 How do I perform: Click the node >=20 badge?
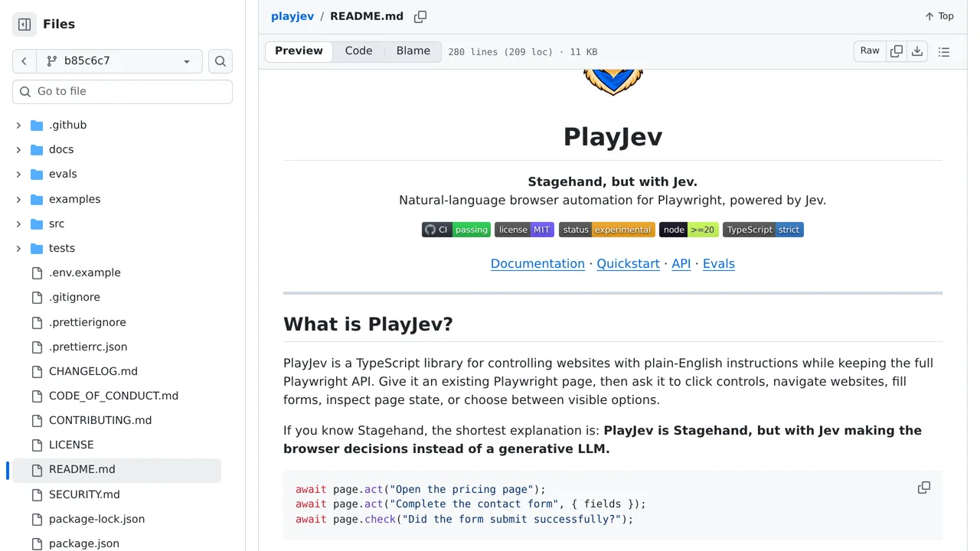click(x=689, y=230)
